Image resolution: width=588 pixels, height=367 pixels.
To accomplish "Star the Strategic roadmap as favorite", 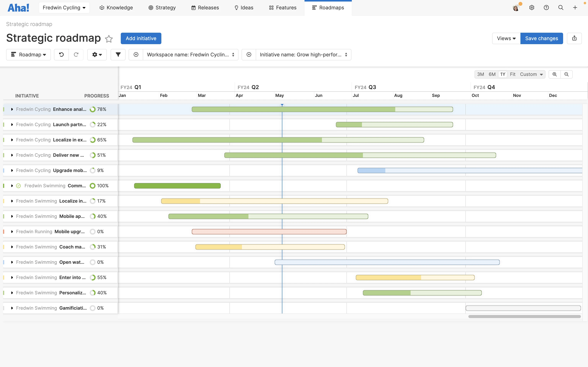I will [x=109, y=39].
